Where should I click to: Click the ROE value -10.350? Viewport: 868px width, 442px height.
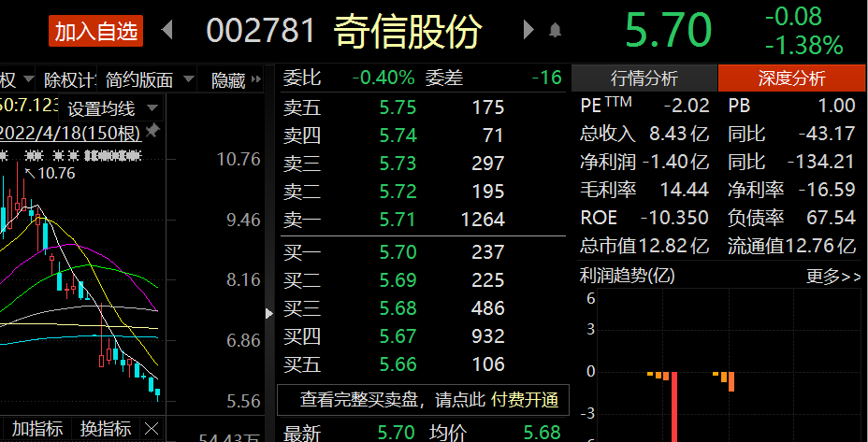coord(674,218)
